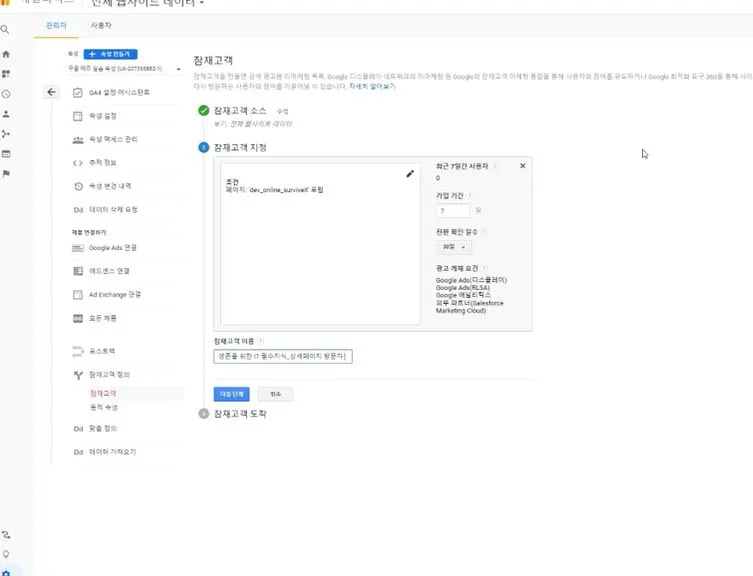This screenshot has width=753, height=576.
Task: Click the Ad Exchange 연결 icon
Action: (x=78, y=294)
